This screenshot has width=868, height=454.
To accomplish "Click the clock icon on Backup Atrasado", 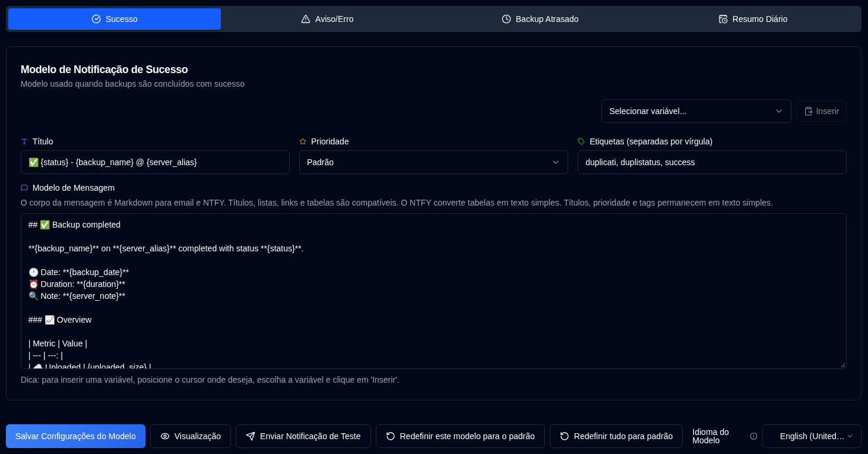I will 506,19.
